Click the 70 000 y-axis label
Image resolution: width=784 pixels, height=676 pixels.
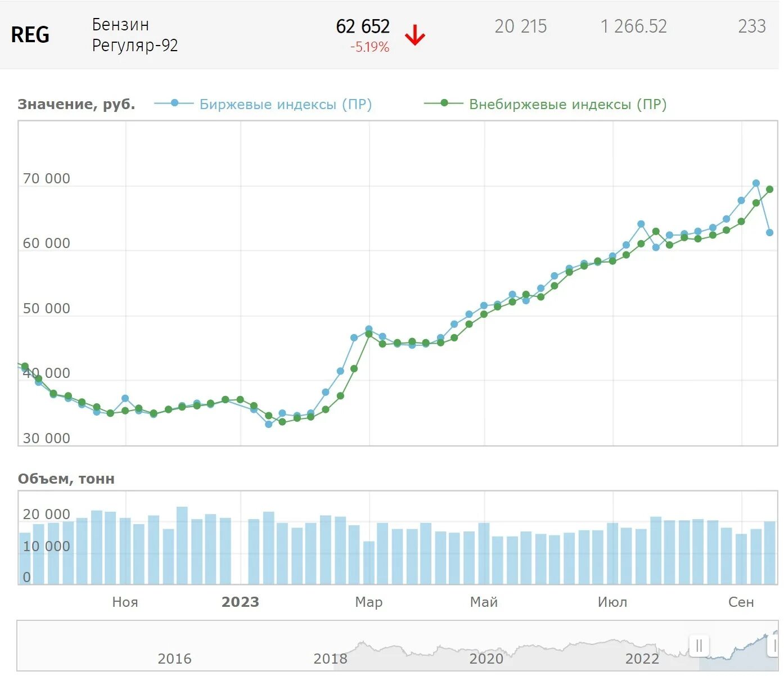[x=47, y=179]
